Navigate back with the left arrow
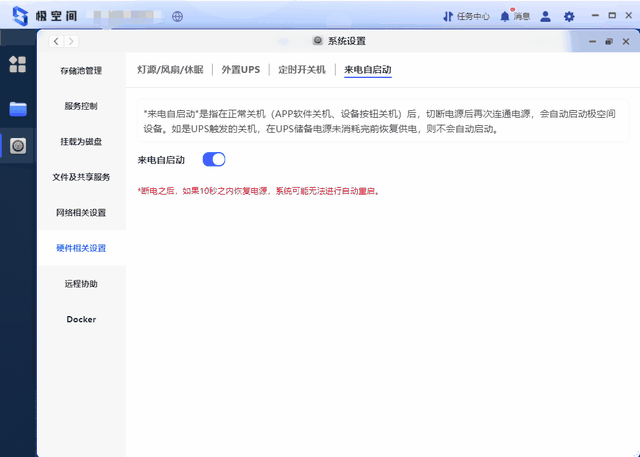Image resolution: width=640 pixels, height=457 pixels. point(56,41)
